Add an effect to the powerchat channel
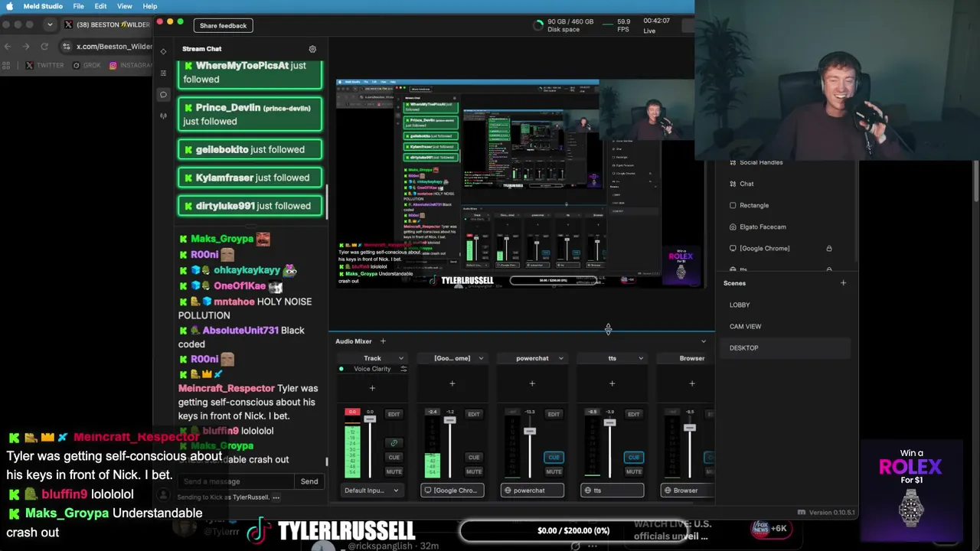This screenshot has height=551, width=980. pos(532,383)
